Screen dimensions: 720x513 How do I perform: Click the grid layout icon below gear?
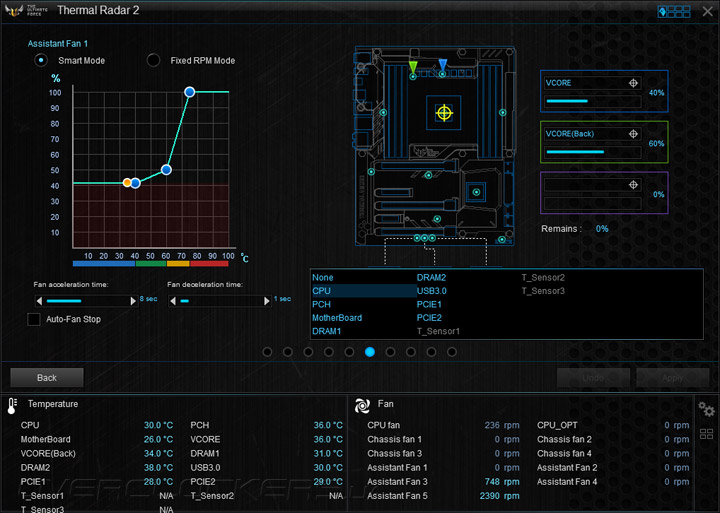(706, 434)
